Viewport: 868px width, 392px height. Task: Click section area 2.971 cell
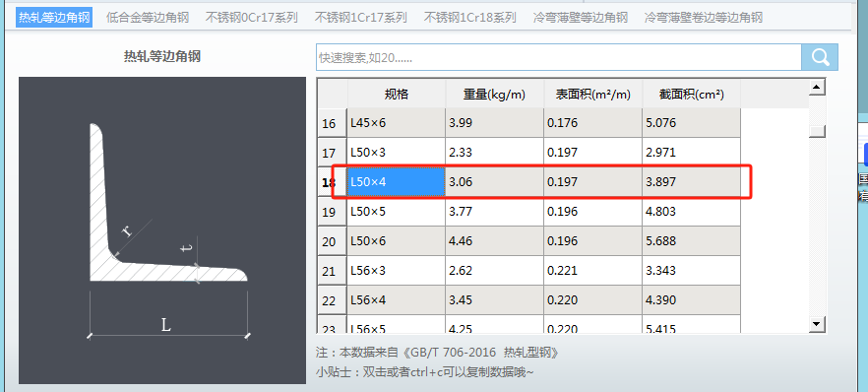692,153
